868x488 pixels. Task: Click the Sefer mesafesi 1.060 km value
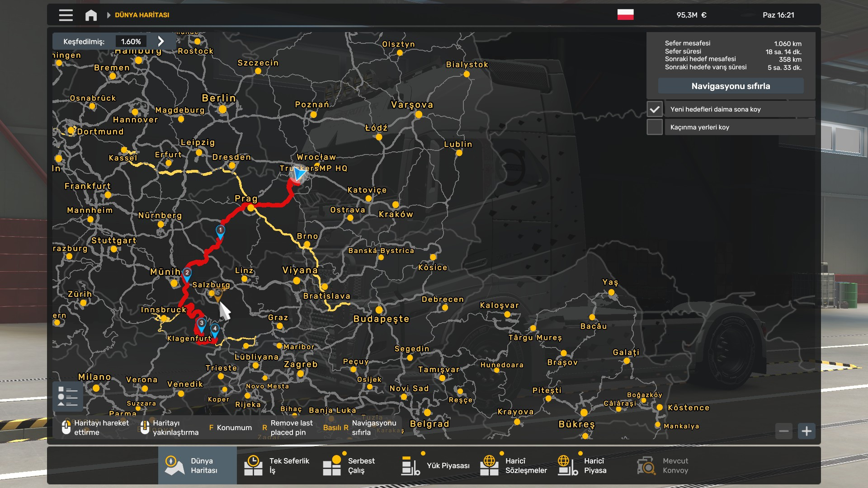pos(788,44)
